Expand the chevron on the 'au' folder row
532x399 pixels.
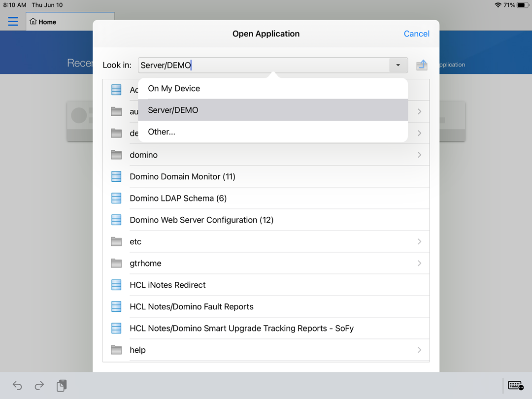[419, 111]
